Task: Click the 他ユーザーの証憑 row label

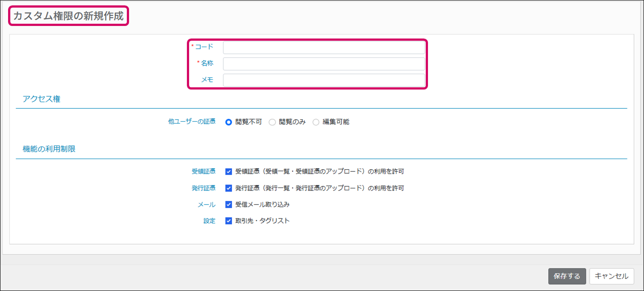Action: tap(191, 122)
